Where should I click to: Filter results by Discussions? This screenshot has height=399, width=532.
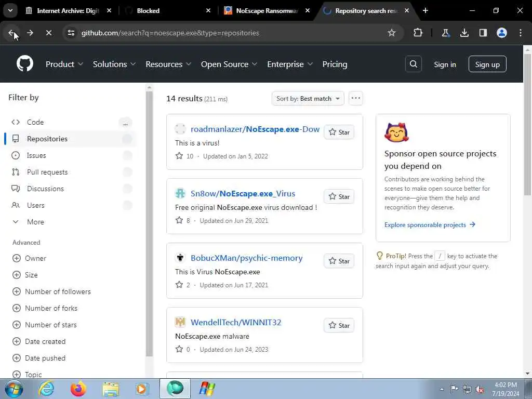71,189
